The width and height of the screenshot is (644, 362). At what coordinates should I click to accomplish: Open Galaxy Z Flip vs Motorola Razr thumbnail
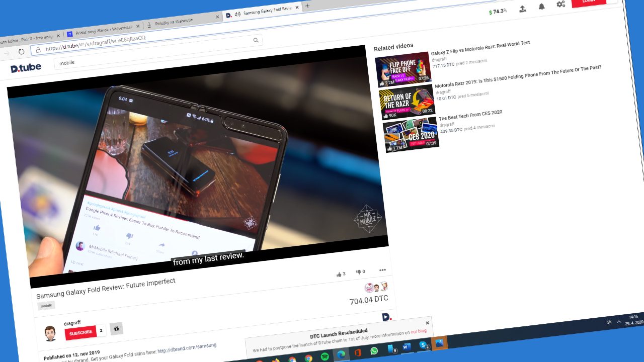click(403, 69)
